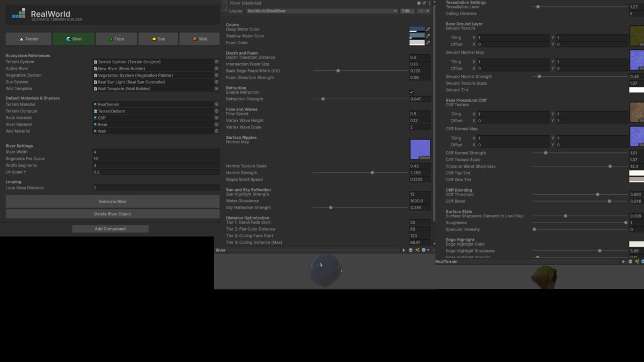Open the River preview environment dropdown
The height and width of the screenshot is (362, 644).
point(425,250)
